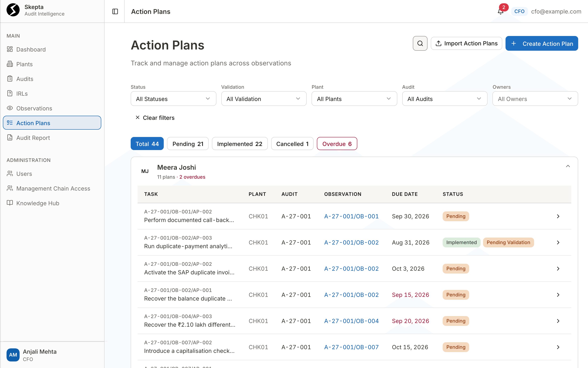Open row arrow for Run duplicate-payment task
Image resolution: width=588 pixels, height=368 pixels.
[558, 242]
